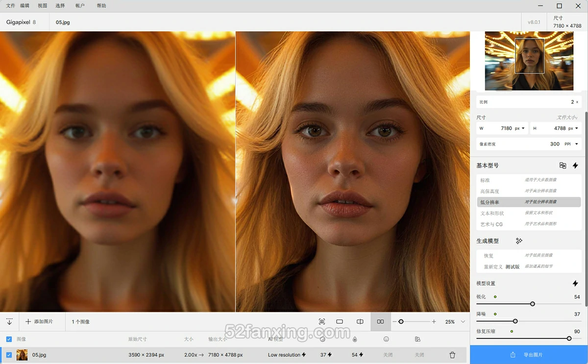
Task: Switch to single image view
Action: (x=340, y=322)
